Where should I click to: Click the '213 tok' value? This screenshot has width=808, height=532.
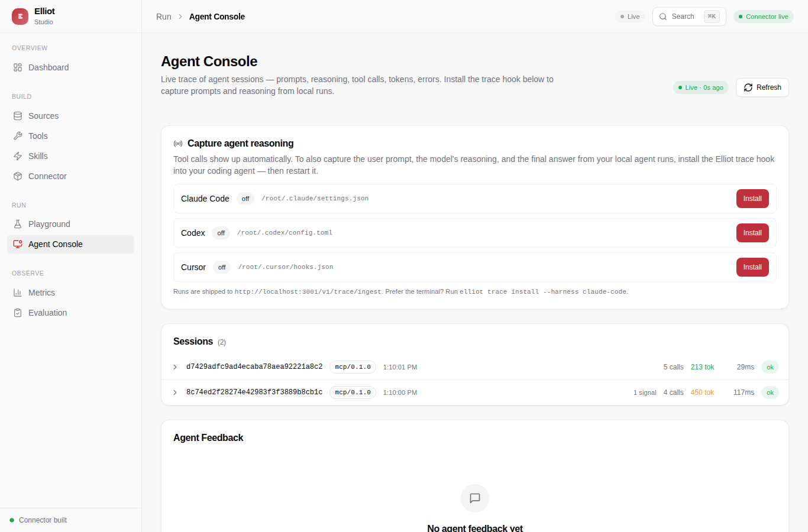[702, 367]
